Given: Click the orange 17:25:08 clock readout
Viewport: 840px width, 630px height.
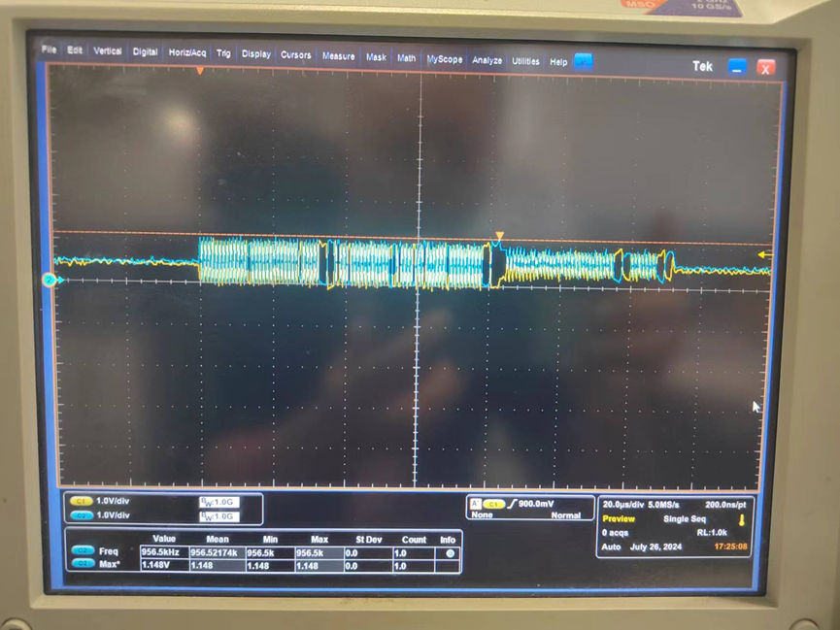Looking at the screenshot, I should pos(730,547).
